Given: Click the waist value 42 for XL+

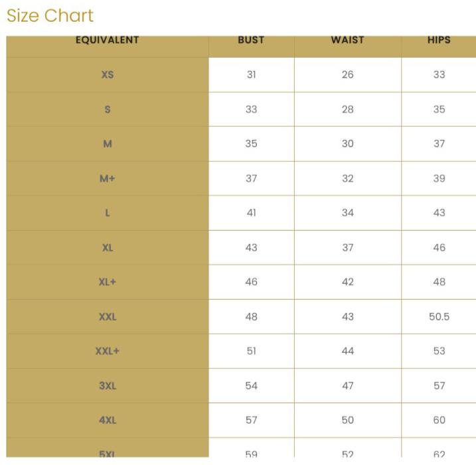Looking at the screenshot, I should pos(348,282).
